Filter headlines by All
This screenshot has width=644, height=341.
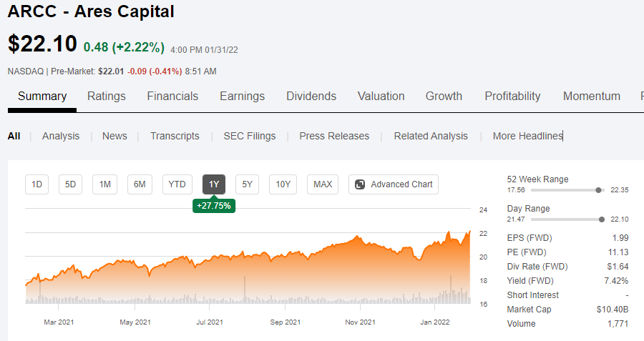coord(14,136)
